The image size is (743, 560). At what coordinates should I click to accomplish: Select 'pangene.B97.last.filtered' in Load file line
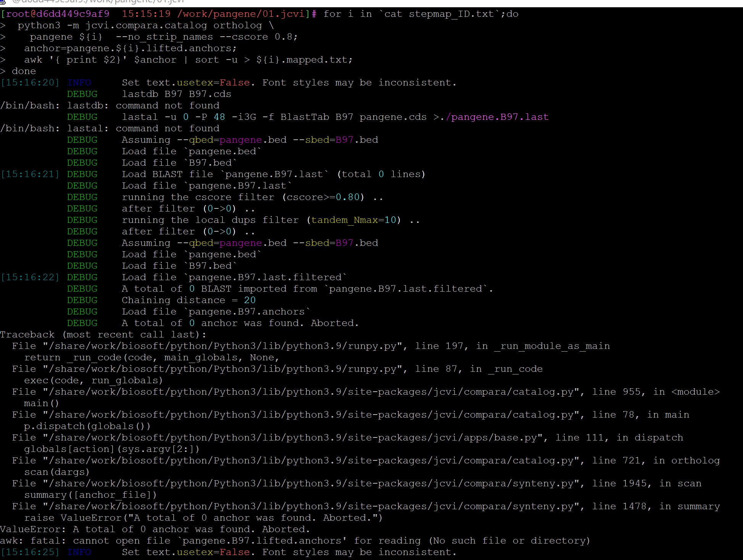pos(265,278)
